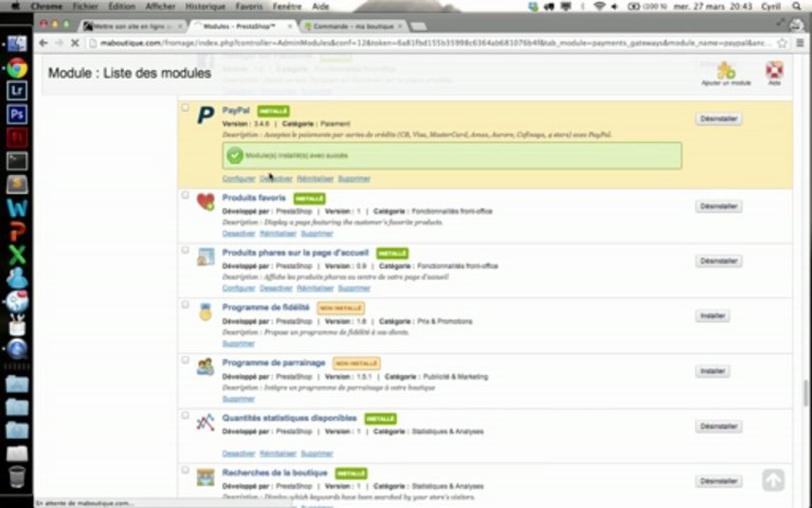
Task: Click the Réinitialiser link under PayPal
Action: 315,179
